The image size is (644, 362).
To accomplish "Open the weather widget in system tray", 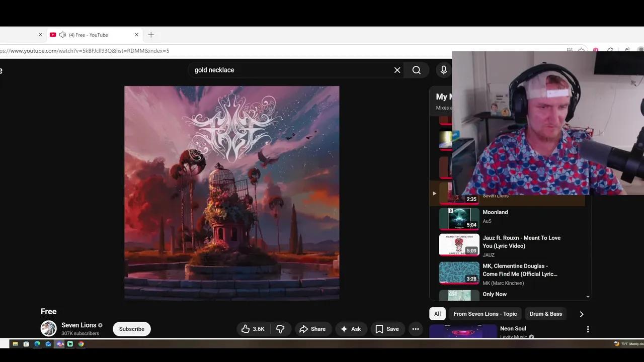I will [x=628, y=344].
